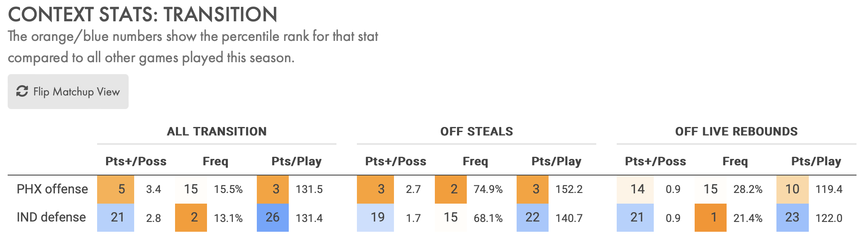Select the OFF LIVE REBOUNDS group header
868x236 pixels.
(736, 131)
